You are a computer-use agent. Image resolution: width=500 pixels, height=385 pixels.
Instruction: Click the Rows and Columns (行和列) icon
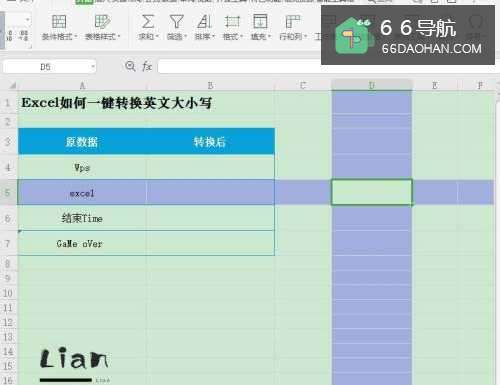(292, 22)
